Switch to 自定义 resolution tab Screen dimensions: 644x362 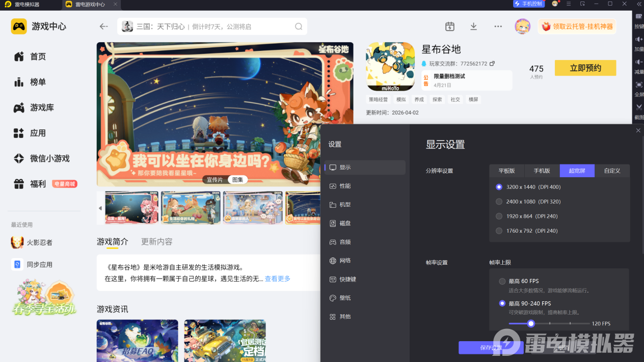(x=612, y=171)
